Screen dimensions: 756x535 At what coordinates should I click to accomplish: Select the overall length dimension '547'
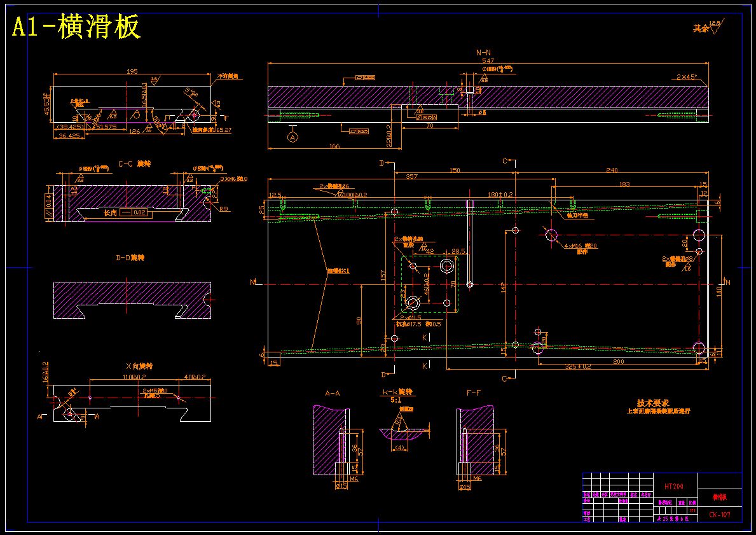tap(488, 61)
